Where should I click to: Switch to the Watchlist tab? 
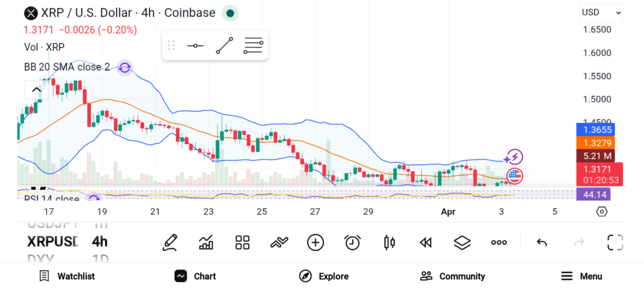click(x=67, y=276)
